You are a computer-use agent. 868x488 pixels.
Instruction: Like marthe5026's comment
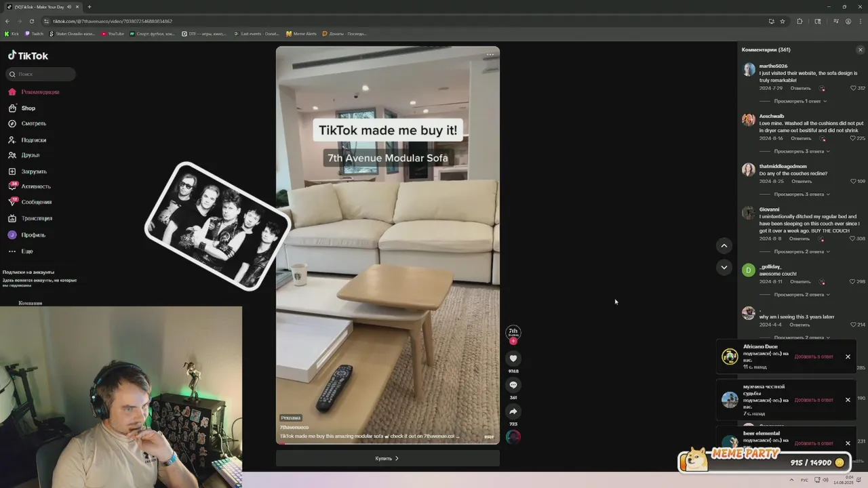click(854, 88)
